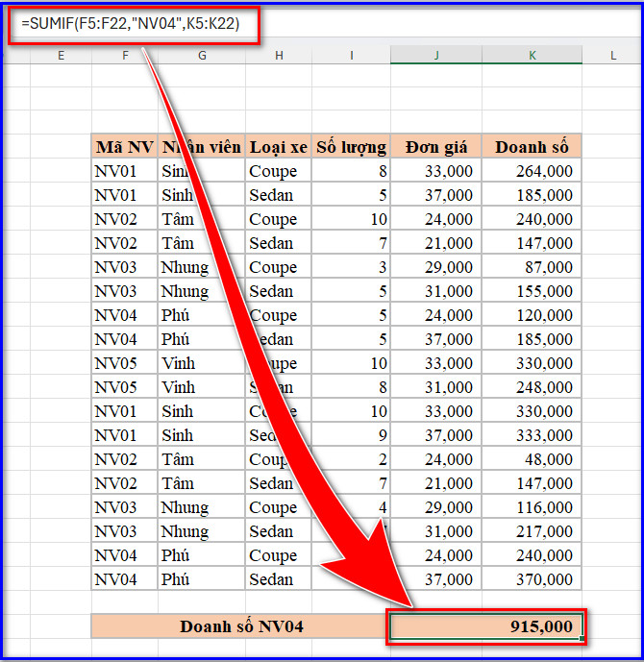Select the result cell showing 915,000
The height and width of the screenshot is (662, 644).
tap(486, 626)
